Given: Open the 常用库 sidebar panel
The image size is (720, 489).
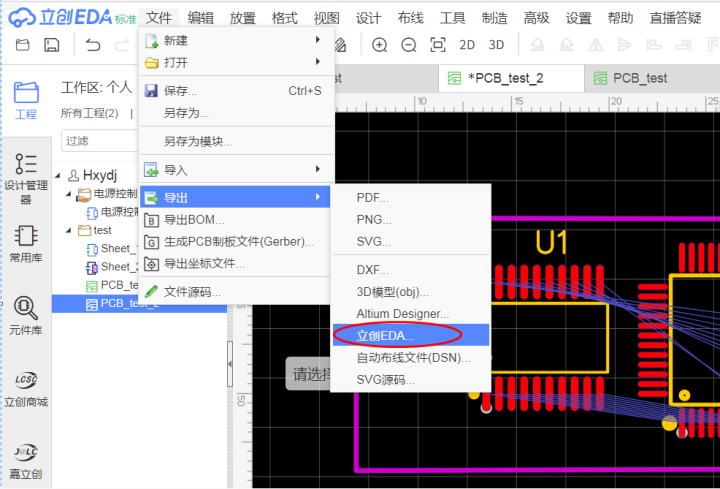Looking at the screenshot, I should 26,244.
